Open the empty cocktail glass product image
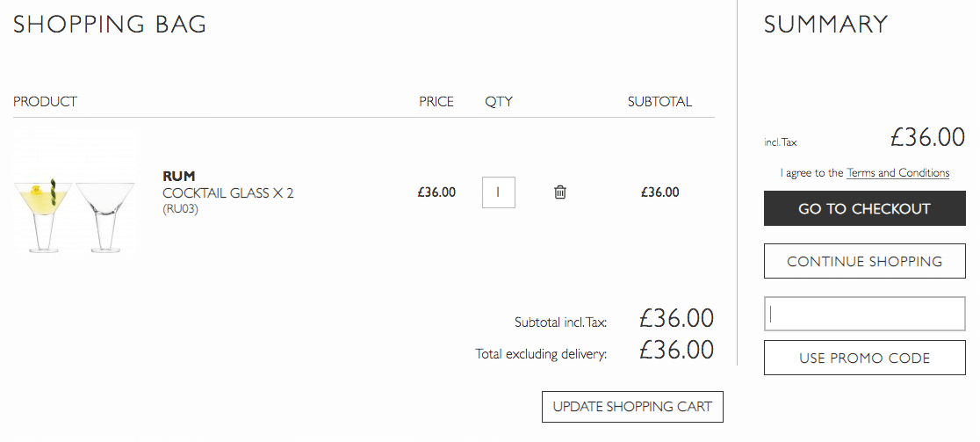This screenshot has height=442, width=980. (x=105, y=216)
